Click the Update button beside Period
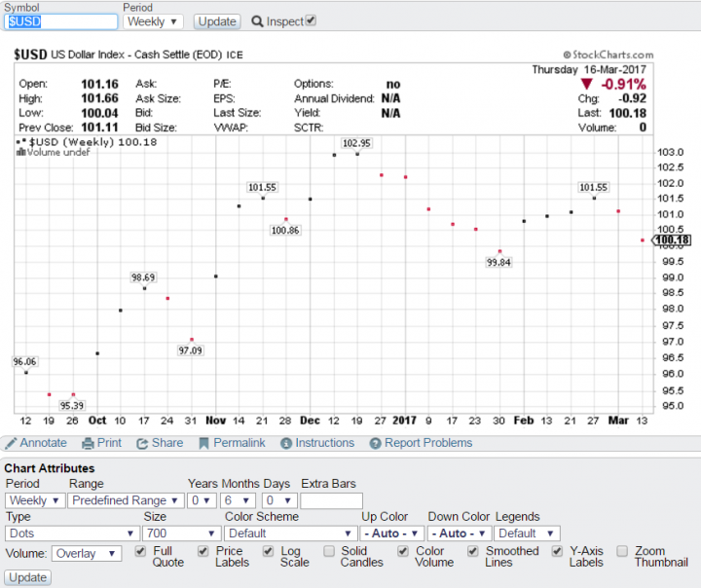Image resolution: width=701 pixels, height=588 pixels. coord(216,20)
